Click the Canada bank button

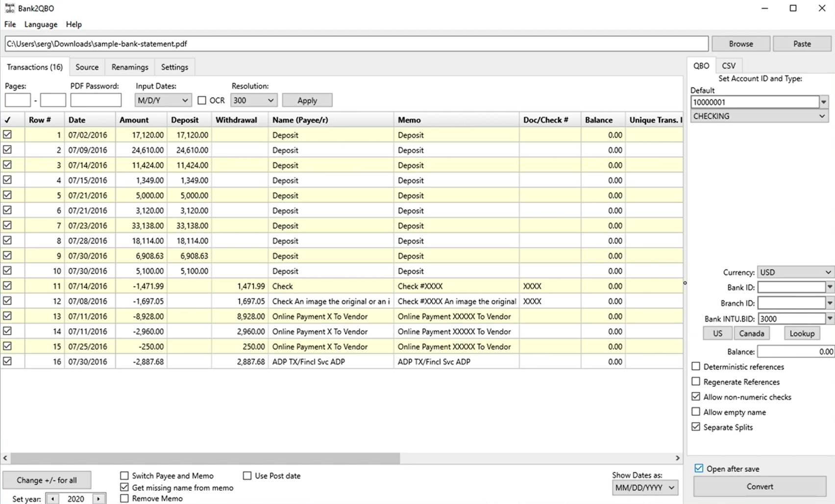click(x=752, y=334)
